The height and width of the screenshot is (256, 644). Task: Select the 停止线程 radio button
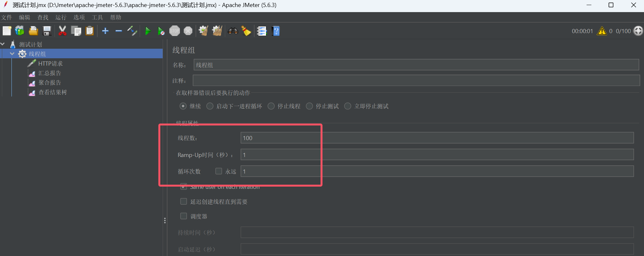(x=271, y=106)
